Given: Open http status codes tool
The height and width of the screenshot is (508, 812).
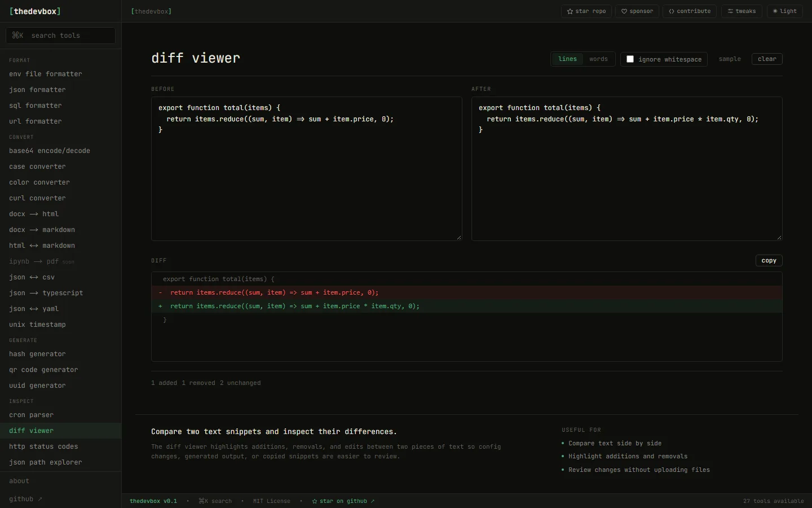Looking at the screenshot, I should (60, 446).
